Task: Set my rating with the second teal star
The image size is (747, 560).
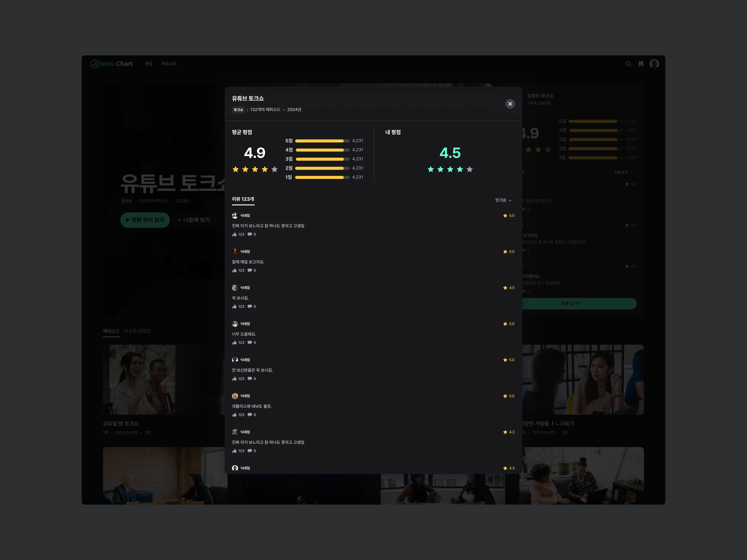Action: coord(440,169)
